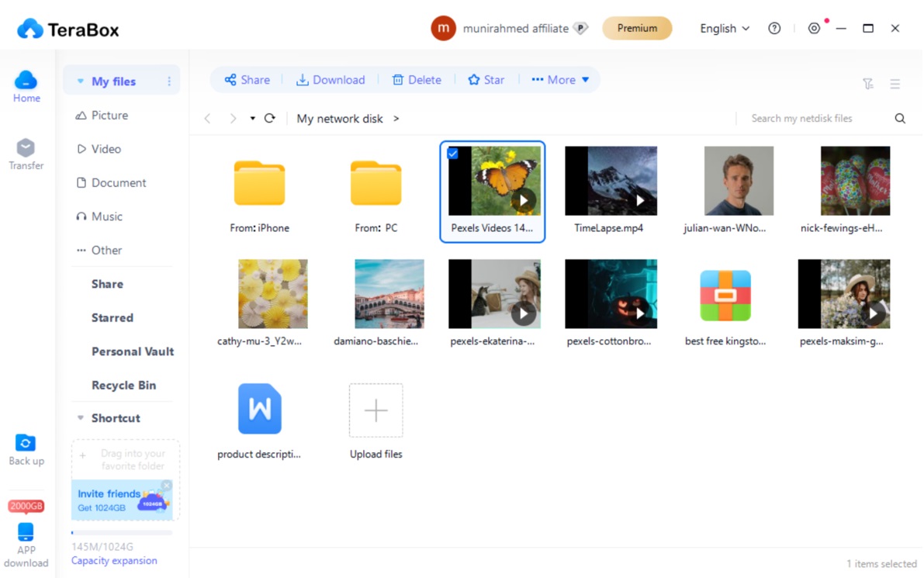This screenshot has height=578, width=924.
Task: Collapse the My files tree
Action: point(81,81)
